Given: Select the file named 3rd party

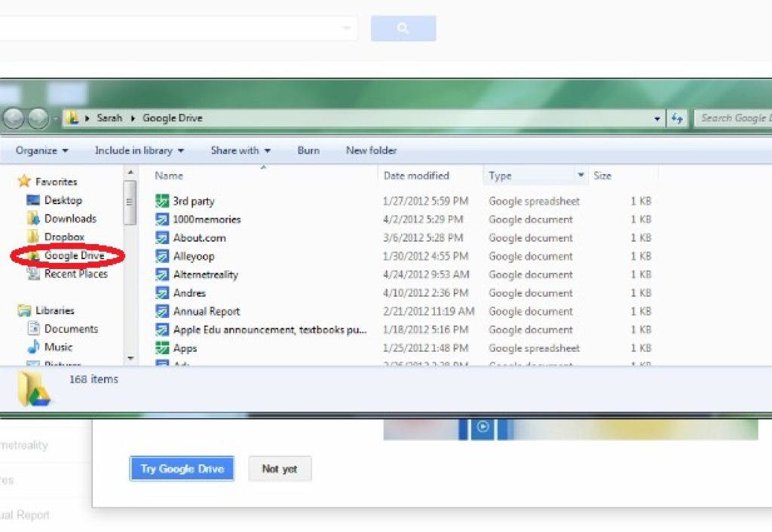Looking at the screenshot, I should tap(194, 200).
